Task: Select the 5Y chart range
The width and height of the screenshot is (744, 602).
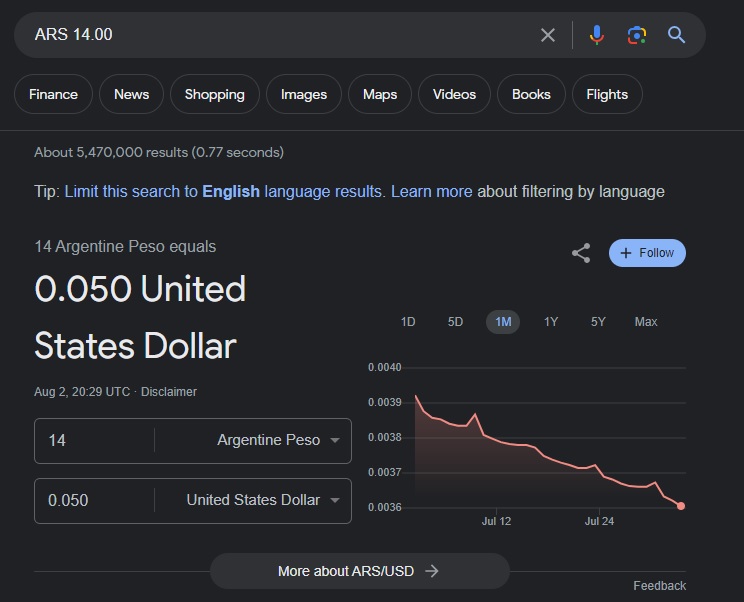Action: (x=598, y=322)
